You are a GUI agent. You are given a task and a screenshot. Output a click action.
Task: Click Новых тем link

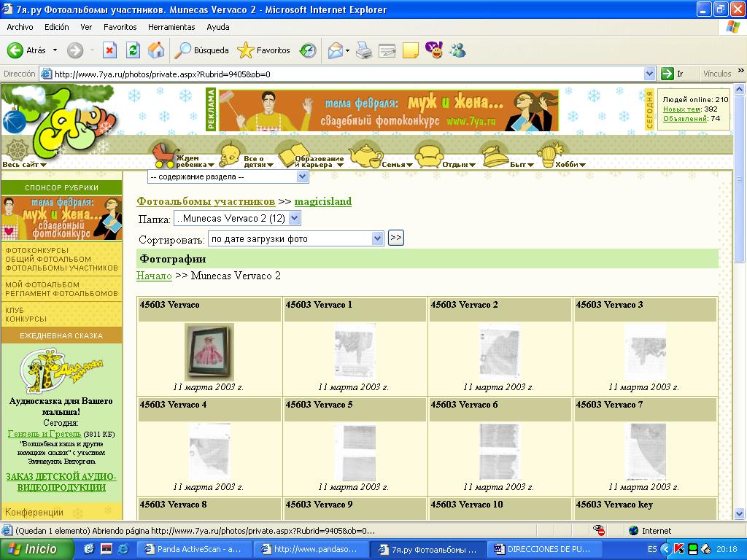coord(682,109)
